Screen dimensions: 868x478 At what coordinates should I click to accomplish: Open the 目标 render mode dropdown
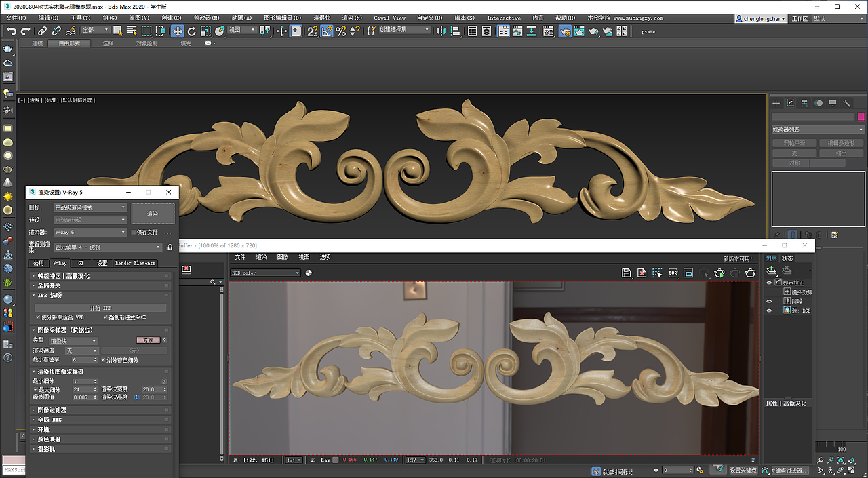tap(90, 207)
